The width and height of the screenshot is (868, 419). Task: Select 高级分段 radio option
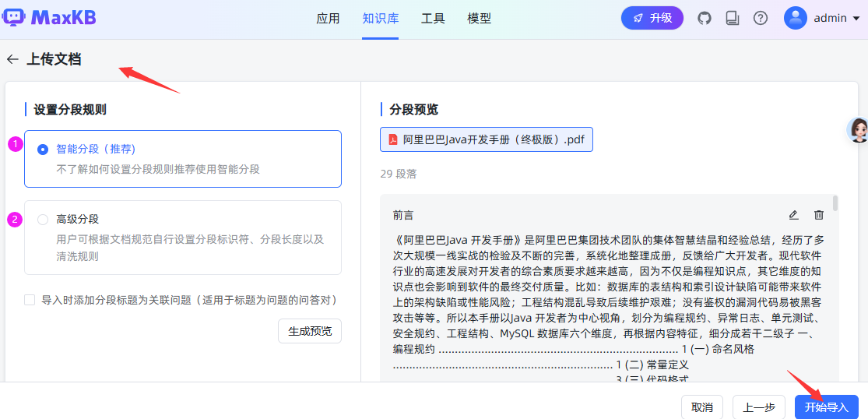pyautogui.click(x=43, y=220)
